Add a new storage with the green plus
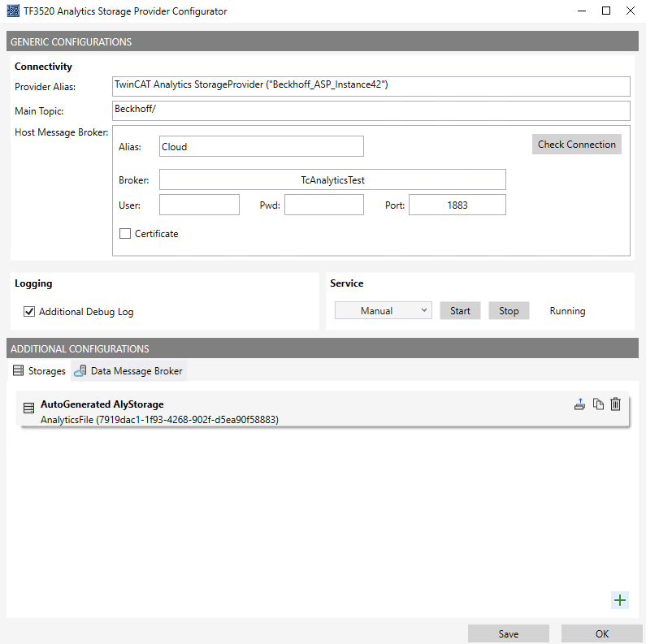This screenshot has width=646, height=644. [x=620, y=600]
